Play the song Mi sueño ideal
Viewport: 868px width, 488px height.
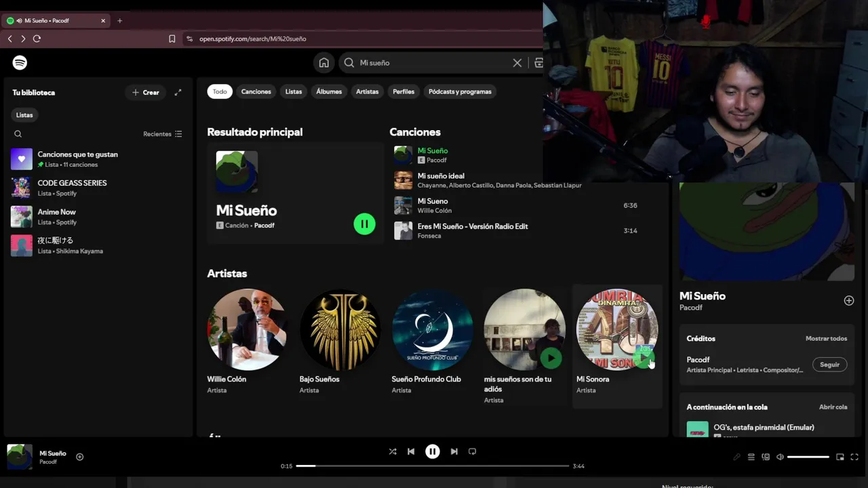(x=441, y=176)
